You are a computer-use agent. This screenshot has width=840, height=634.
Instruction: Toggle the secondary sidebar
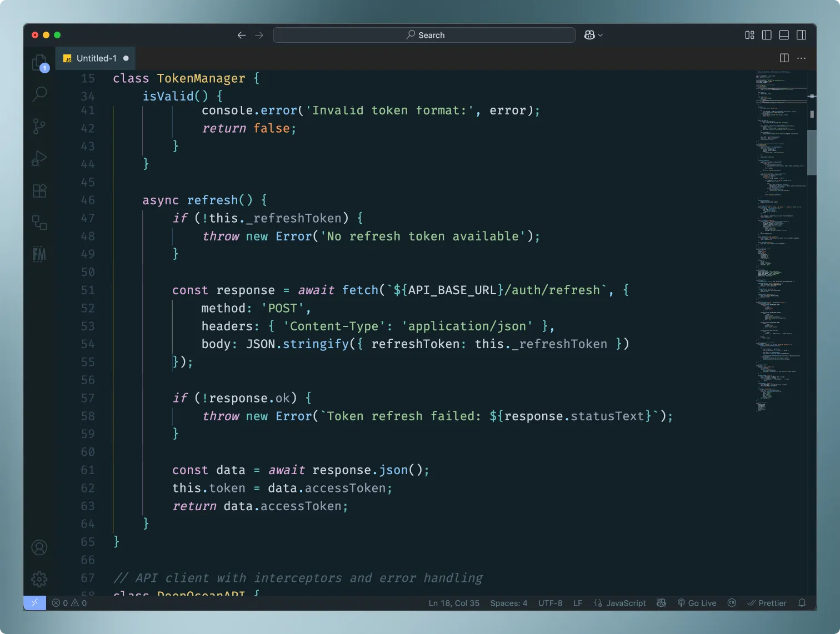[802, 34]
